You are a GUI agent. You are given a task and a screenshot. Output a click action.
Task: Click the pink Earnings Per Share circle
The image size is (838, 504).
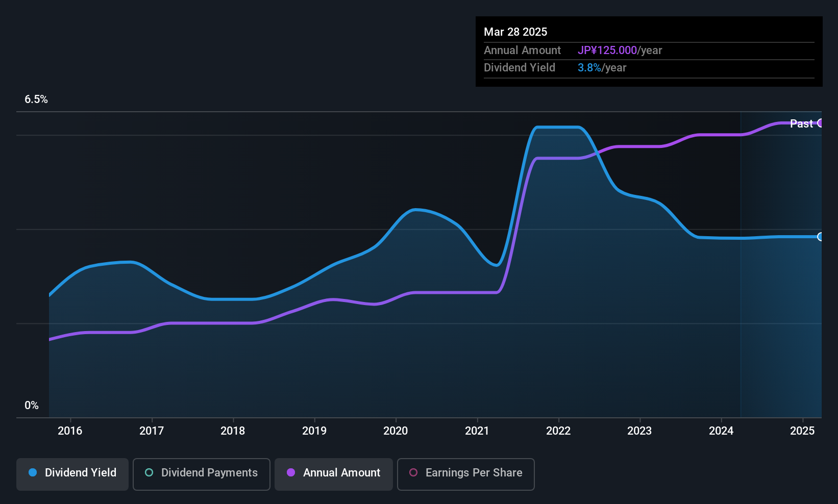[413, 472]
